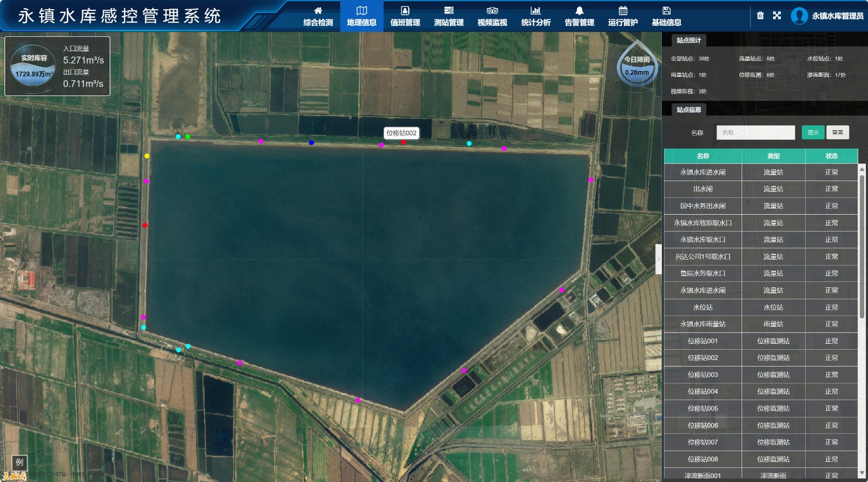Select the 水位站 name cell

[703, 307]
